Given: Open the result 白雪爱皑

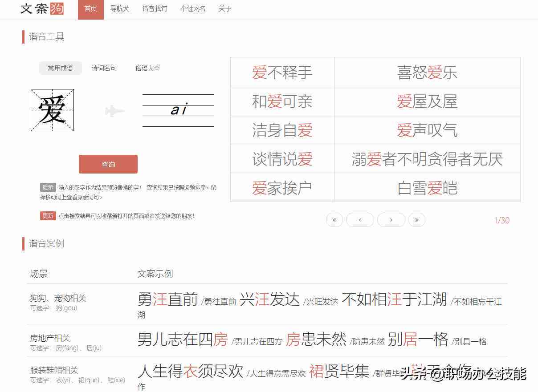Looking at the screenshot, I should 427,188.
